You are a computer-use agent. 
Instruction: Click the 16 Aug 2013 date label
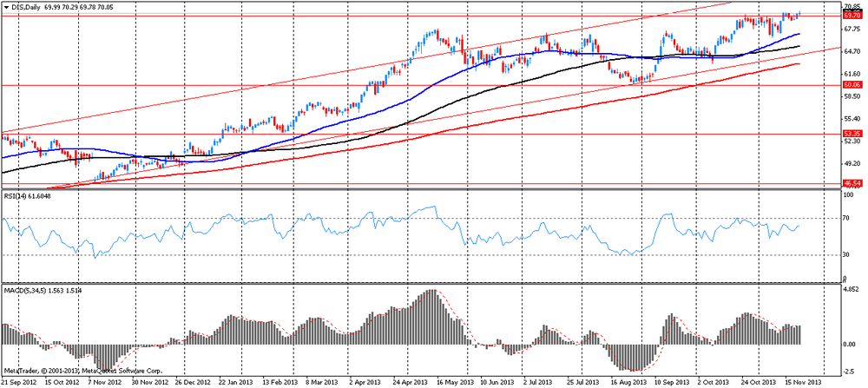628,383
